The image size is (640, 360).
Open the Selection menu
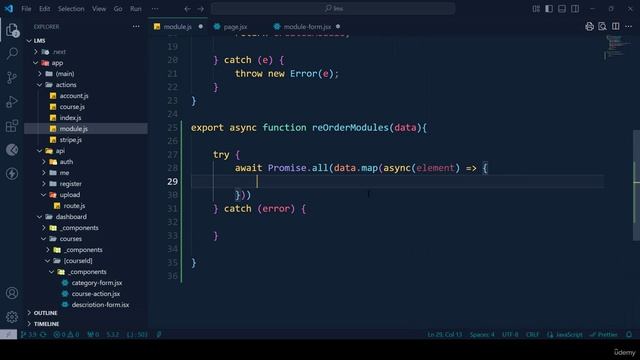(x=71, y=9)
